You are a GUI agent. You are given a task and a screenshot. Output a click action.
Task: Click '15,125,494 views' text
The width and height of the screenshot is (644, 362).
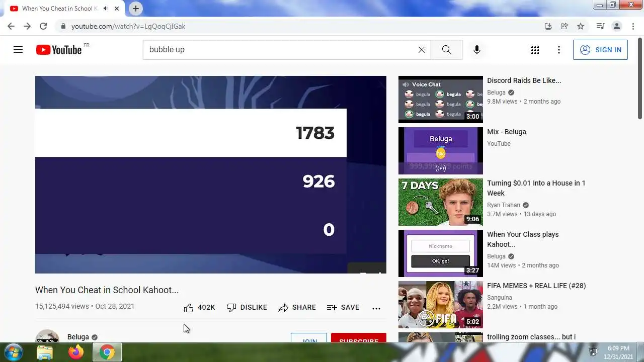coord(62,306)
